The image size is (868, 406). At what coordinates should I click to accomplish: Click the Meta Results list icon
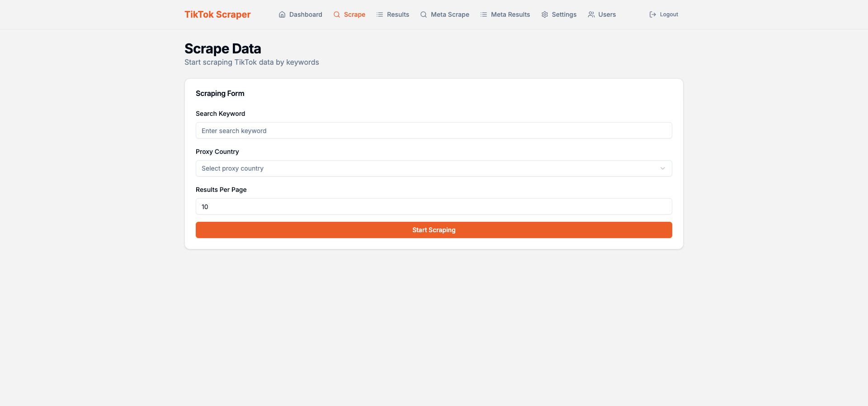coord(484,14)
